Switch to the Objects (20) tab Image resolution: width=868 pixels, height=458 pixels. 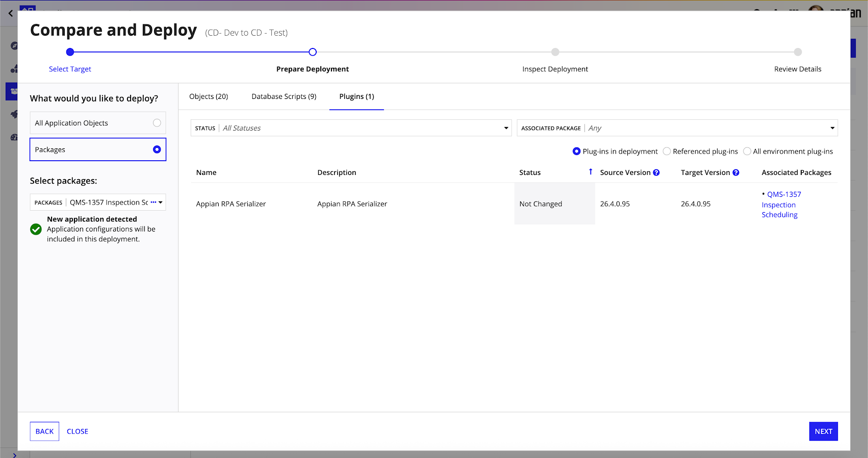click(209, 96)
